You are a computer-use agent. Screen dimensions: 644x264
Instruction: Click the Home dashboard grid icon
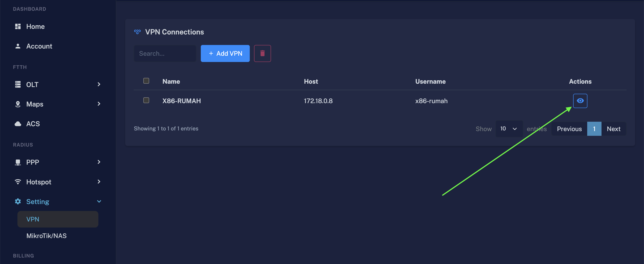click(18, 27)
